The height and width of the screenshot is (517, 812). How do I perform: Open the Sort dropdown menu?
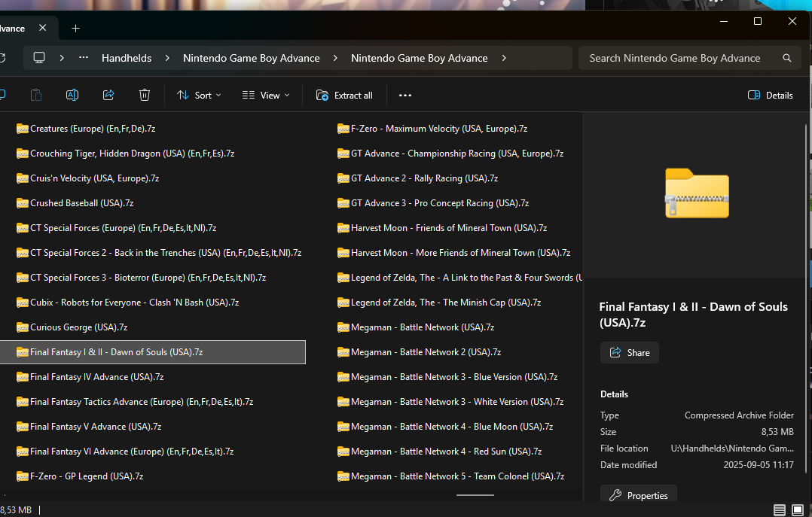coord(199,96)
